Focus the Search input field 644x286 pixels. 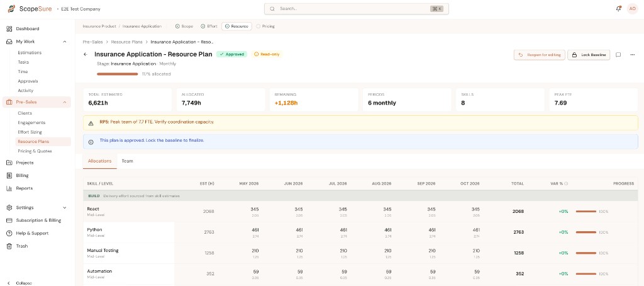(357, 9)
